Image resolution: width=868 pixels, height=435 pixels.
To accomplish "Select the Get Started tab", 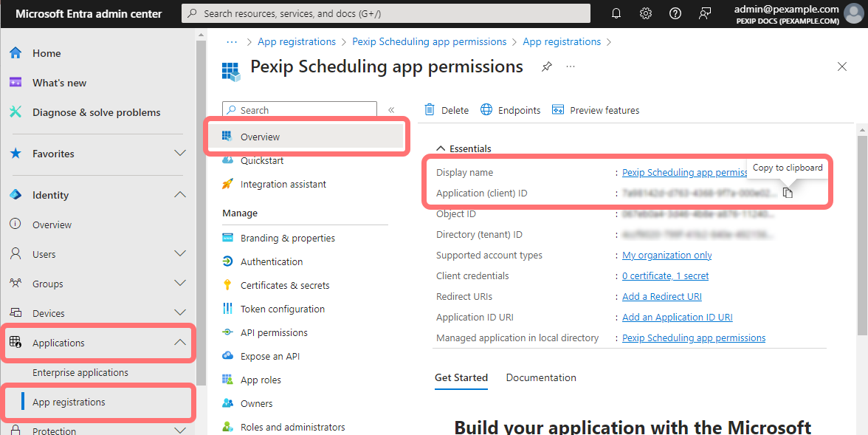I will (x=461, y=377).
